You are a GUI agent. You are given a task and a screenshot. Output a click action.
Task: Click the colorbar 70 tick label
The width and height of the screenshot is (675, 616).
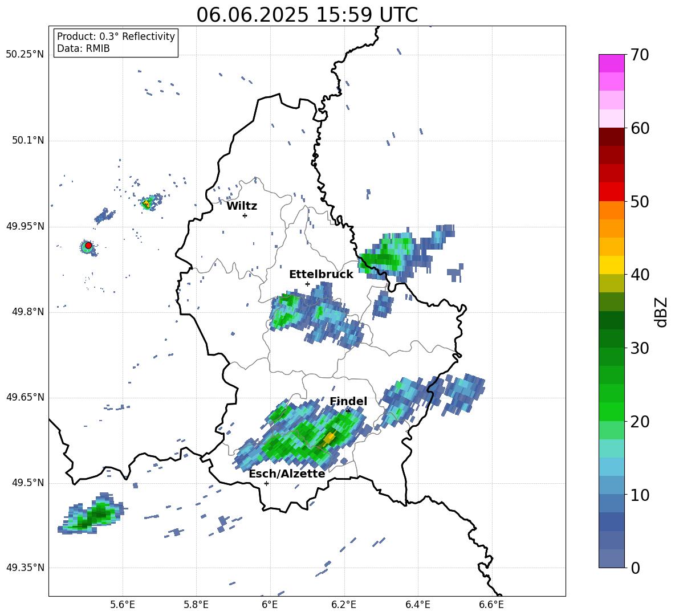[640, 55]
